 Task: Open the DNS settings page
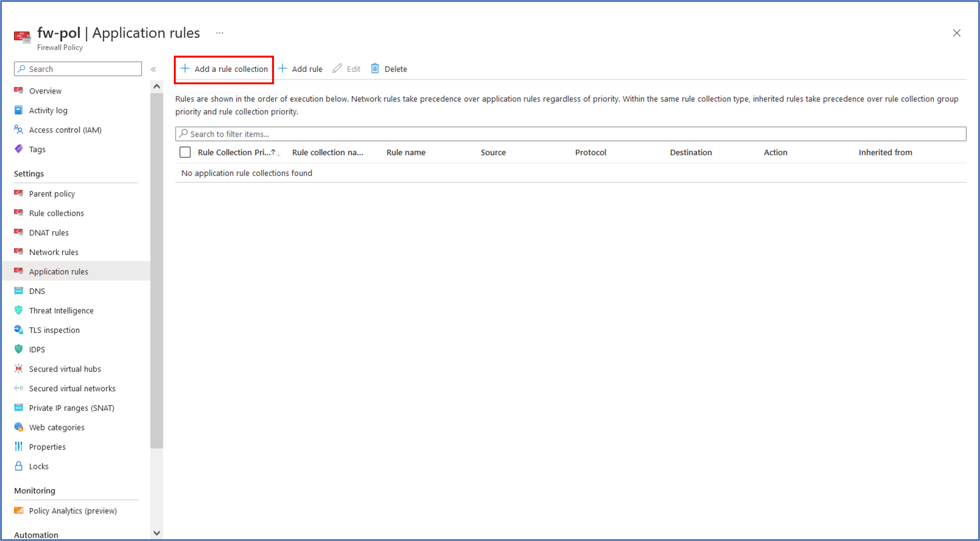[x=37, y=291]
